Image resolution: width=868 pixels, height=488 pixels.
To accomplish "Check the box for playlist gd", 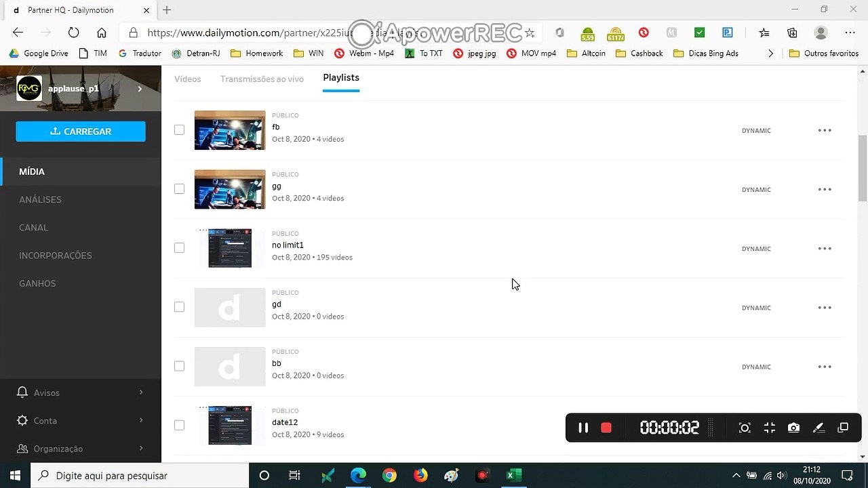I will (x=179, y=307).
